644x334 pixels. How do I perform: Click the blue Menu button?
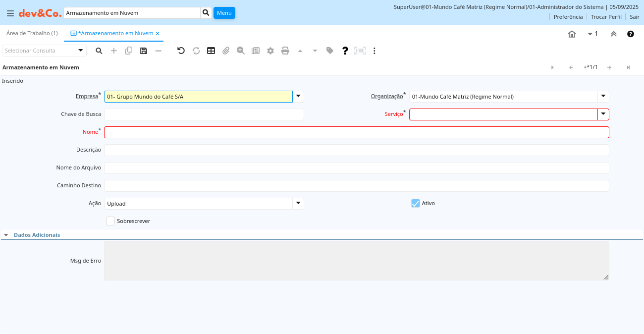pyautogui.click(x=224, y=13)
